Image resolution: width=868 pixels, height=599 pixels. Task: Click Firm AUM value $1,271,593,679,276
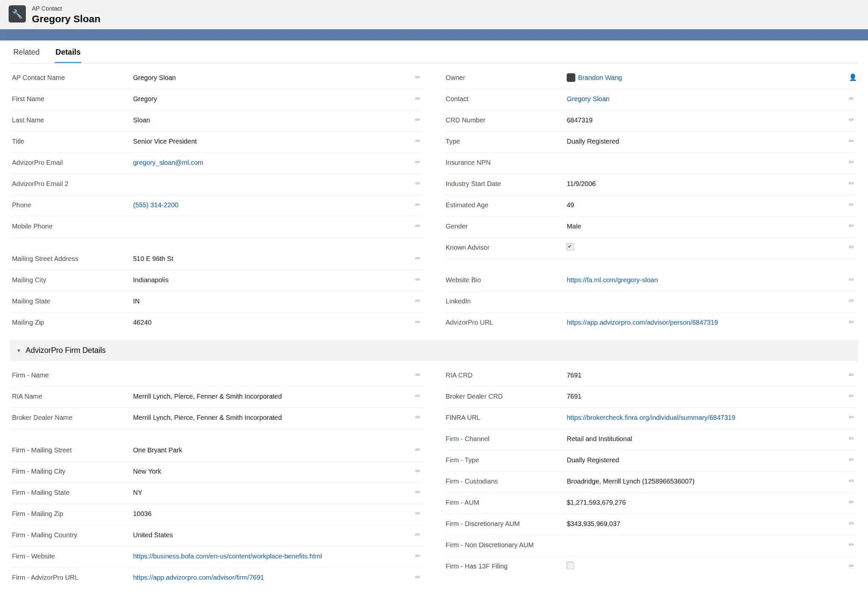pyautogui.click(x=596, y=502)
